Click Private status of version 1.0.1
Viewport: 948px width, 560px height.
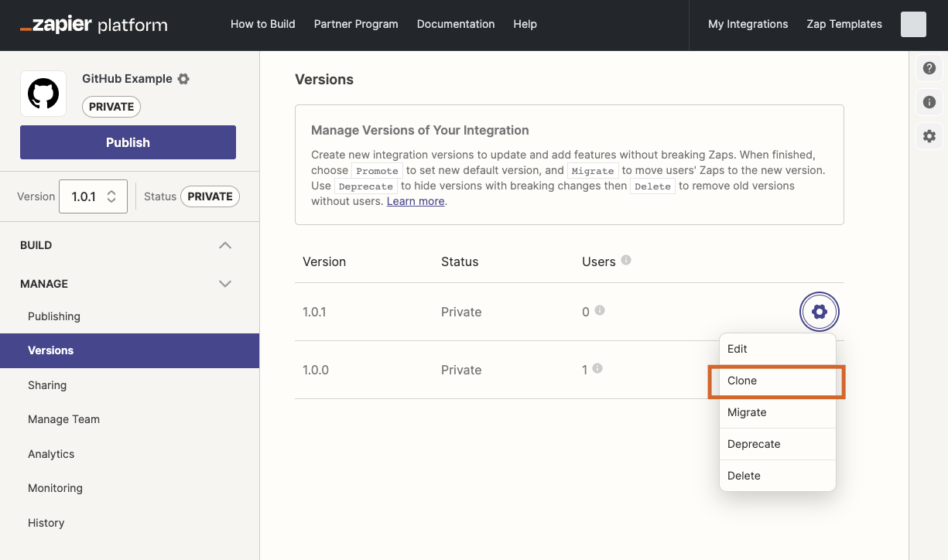click(461, 312)
